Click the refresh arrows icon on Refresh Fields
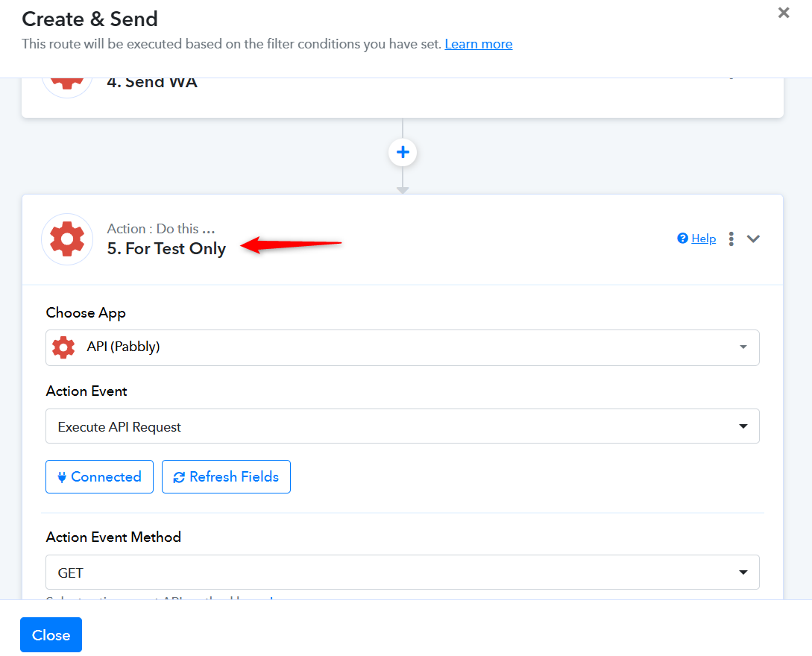The image size is (812, 656). pos(179,477)
